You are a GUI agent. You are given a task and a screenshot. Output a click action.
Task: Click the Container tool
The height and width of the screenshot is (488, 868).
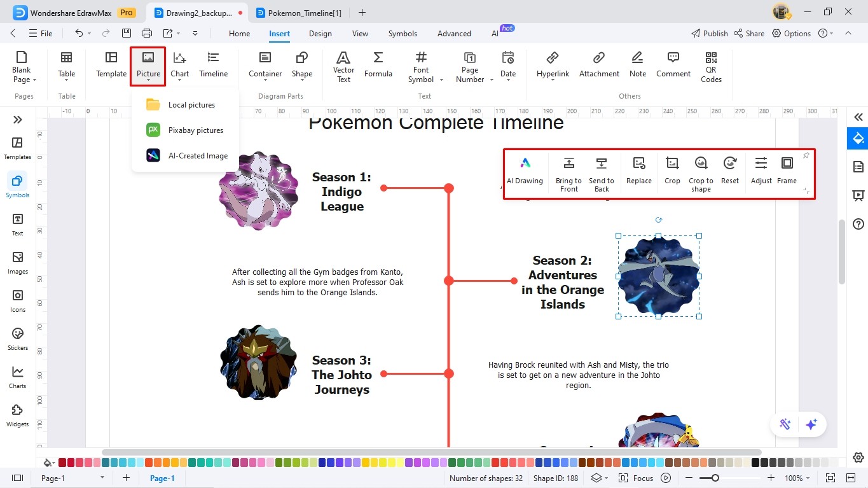[265, 66]
